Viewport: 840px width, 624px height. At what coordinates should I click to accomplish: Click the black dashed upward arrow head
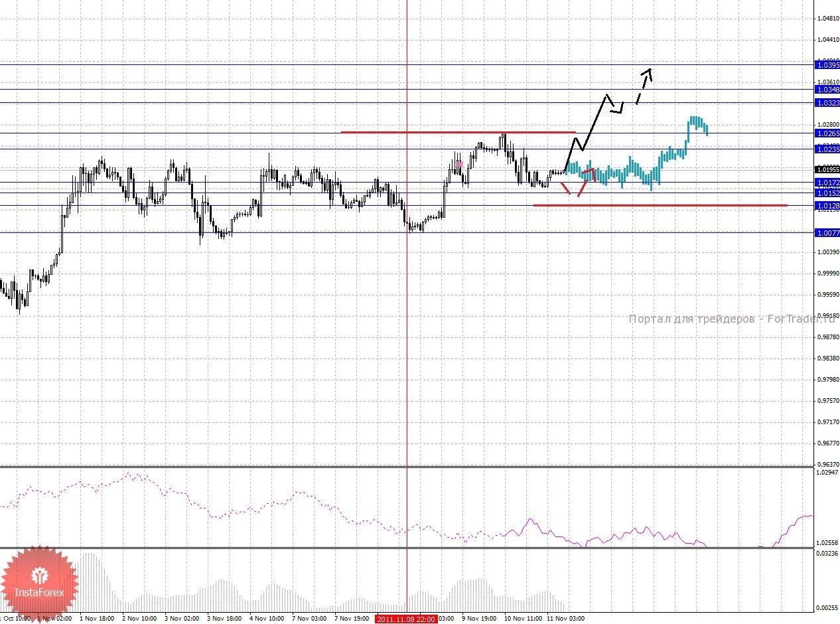point(649,72)
